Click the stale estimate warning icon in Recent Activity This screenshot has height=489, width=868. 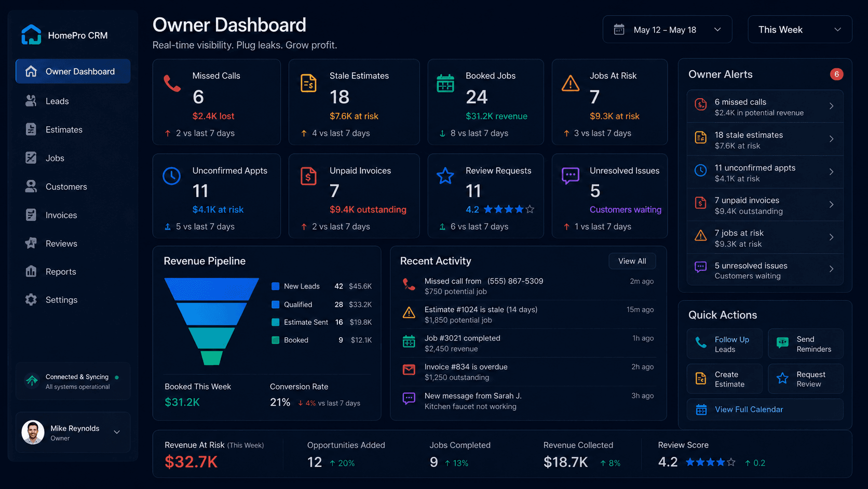point(409,313)
